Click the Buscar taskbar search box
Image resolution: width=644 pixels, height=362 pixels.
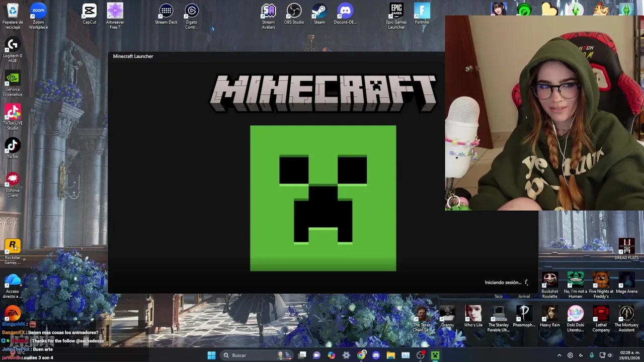coord(257,355)
